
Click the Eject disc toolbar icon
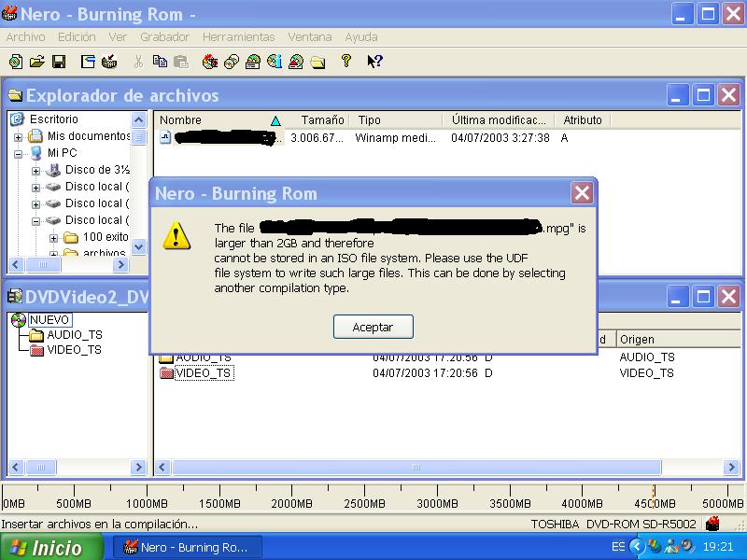(296, 62)
